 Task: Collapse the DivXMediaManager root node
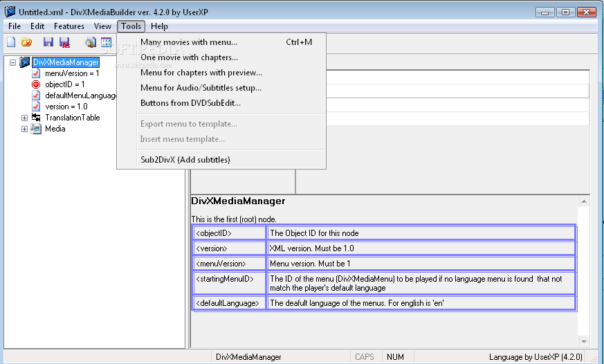point(12,62)
